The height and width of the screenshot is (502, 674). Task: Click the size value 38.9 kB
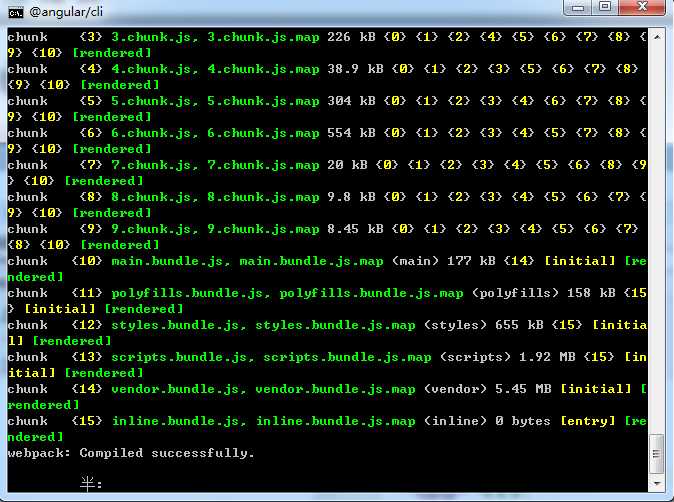pyautogui.click(x=355, y=69)
